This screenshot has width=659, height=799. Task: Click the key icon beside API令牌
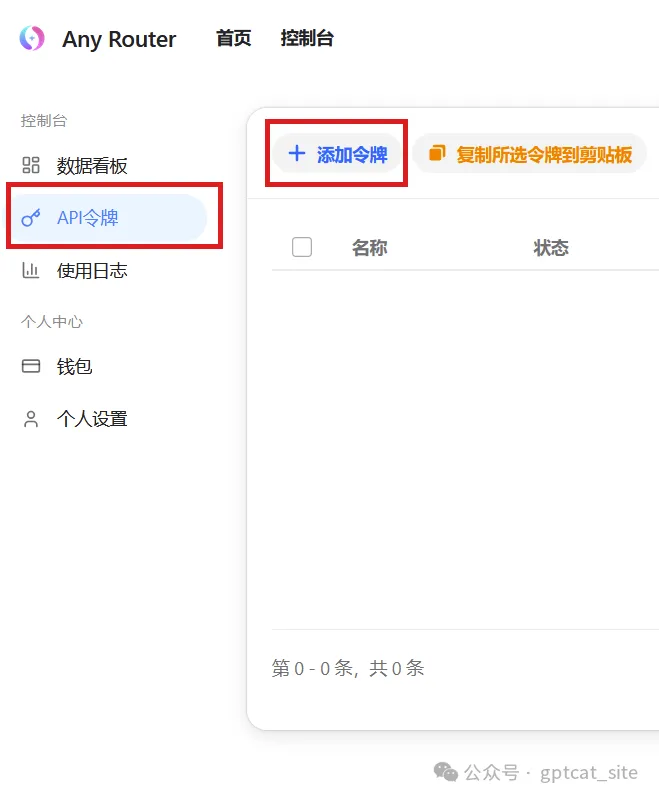point(31,218)
